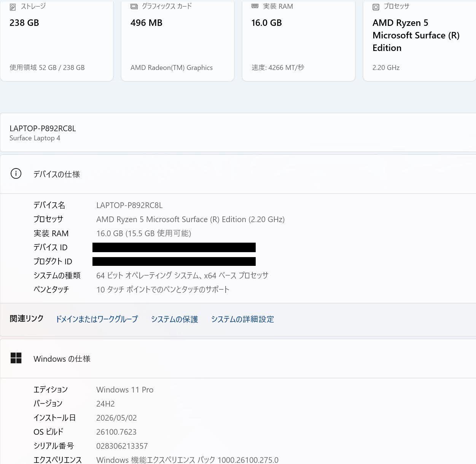Select the エクスペリエンス pack version value
Image resolution: width=476 pixels, height=464 pixels.
pyautogui.click(x=188, y=460)
